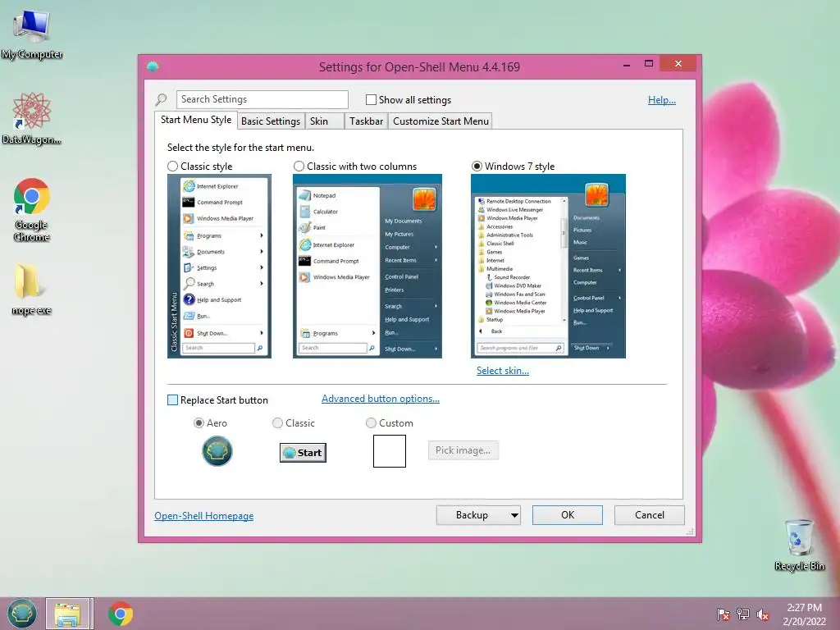Click the empty Custom button image box

[x=390, y=451]
